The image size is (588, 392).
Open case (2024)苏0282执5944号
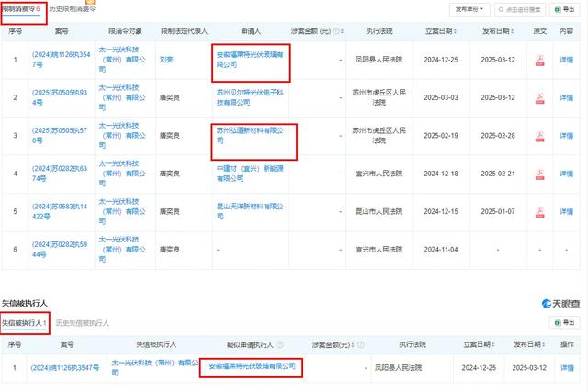pyautogui.click(x=59, y=249)
